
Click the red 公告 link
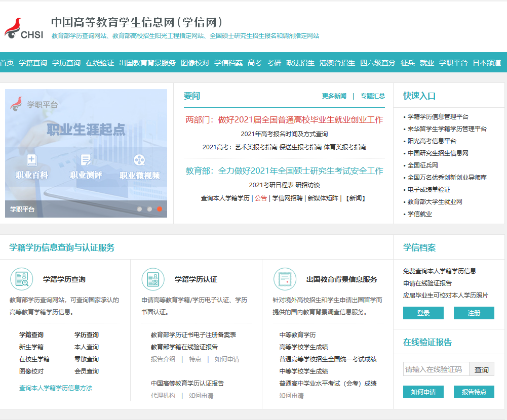click(x=261, y=198)
